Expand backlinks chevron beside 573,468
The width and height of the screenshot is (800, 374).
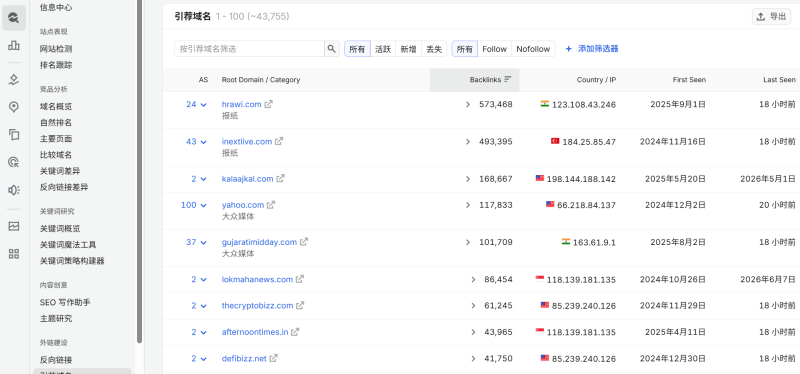click(x=468, y=104)
